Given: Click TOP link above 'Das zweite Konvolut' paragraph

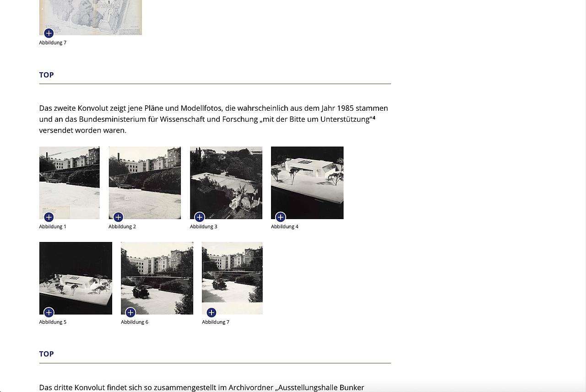Looking at the screenshot, I should point(47,75).
